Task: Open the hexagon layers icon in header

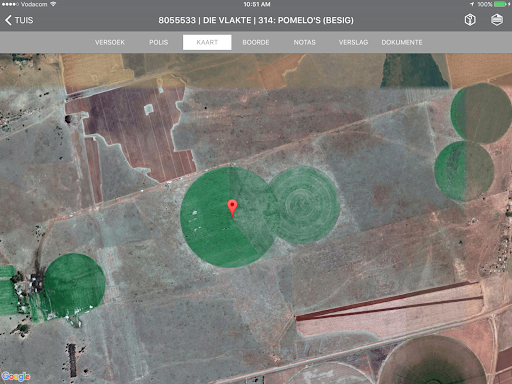Action: click(497, 20)
